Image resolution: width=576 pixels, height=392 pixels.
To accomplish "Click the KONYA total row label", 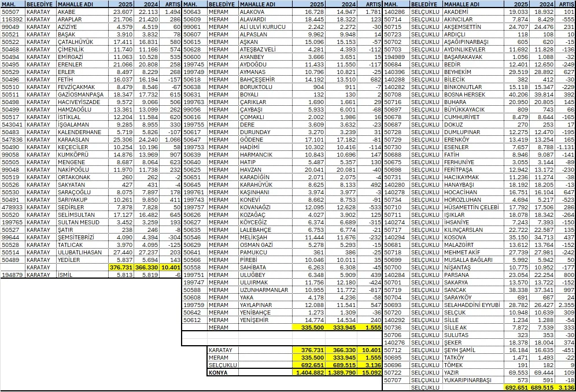I will click(219, 373).
